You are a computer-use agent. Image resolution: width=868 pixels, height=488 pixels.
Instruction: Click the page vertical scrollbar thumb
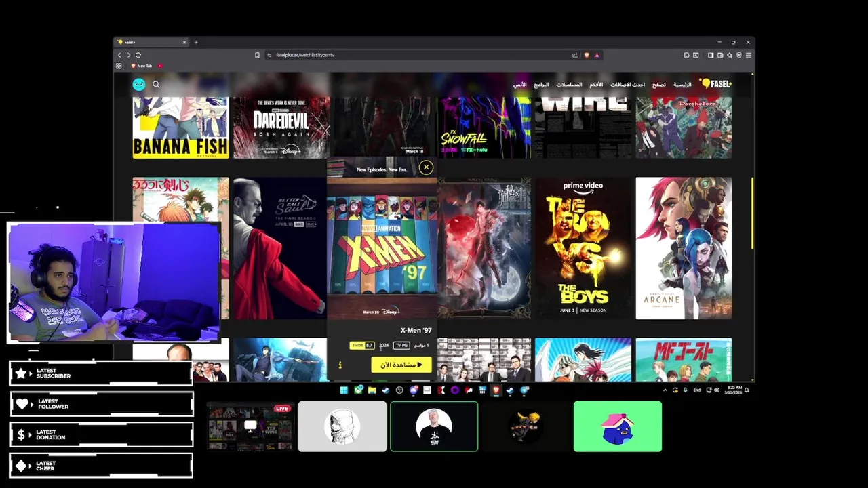(752, 214)
